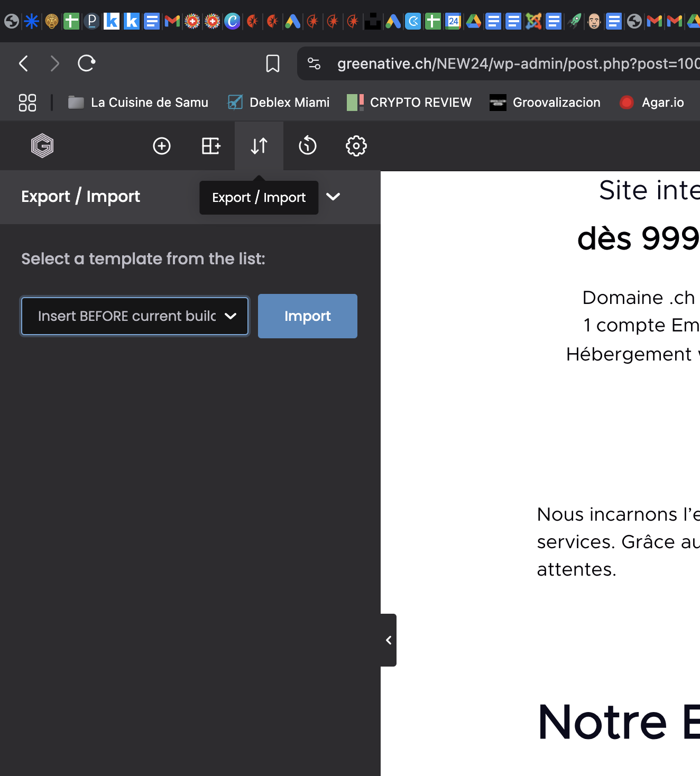Open the Insert BEFORE current builder dropdown

[x=135, y=316]
